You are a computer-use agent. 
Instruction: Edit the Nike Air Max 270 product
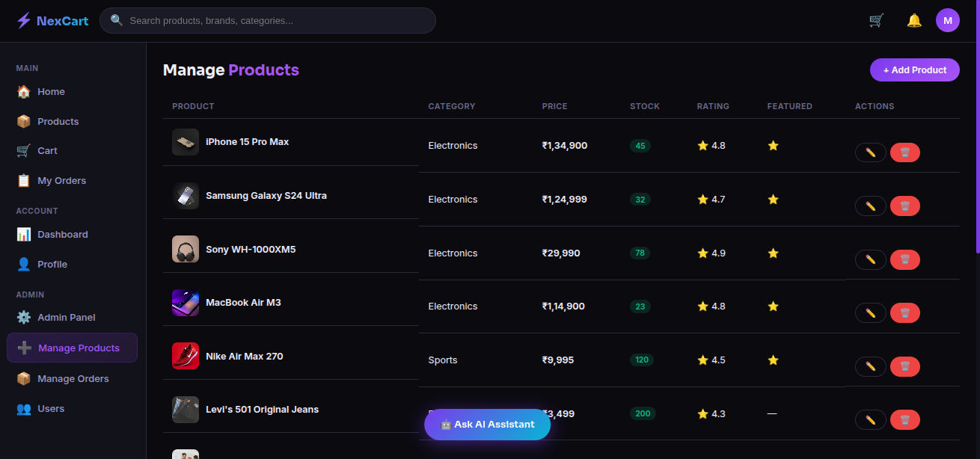coord(871,366)
